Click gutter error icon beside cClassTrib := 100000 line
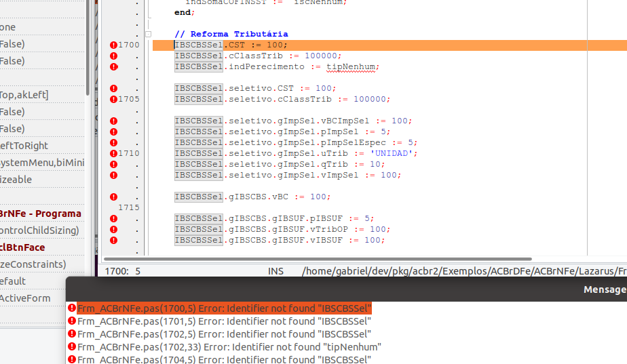Screen dimensions: 627x364 [113, 56]
